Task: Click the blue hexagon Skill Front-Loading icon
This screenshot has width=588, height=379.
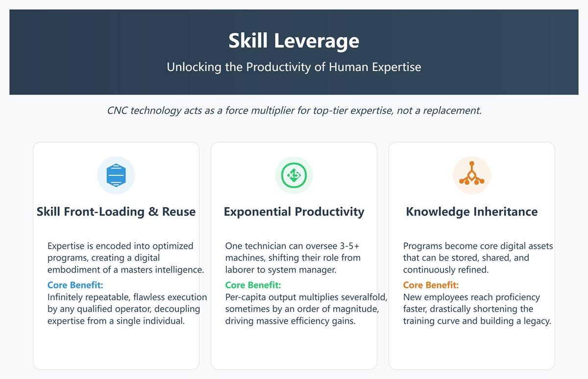Action: coord(116,175)
